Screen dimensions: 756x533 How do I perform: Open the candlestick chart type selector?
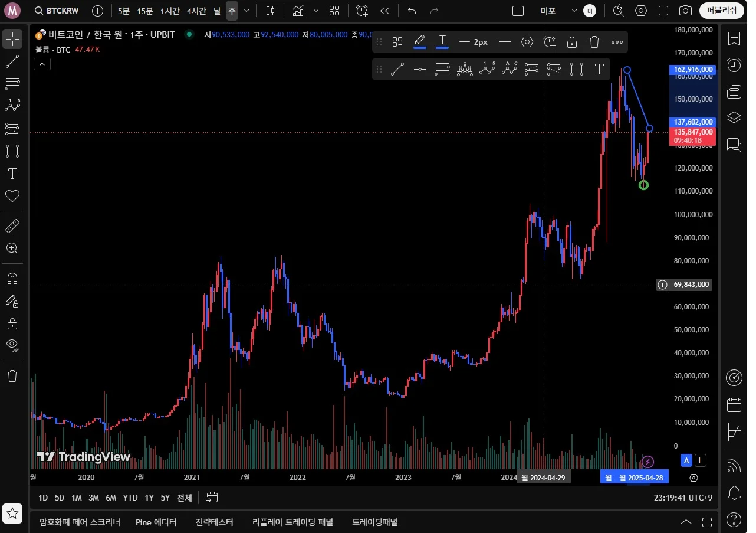click(271, 11)
